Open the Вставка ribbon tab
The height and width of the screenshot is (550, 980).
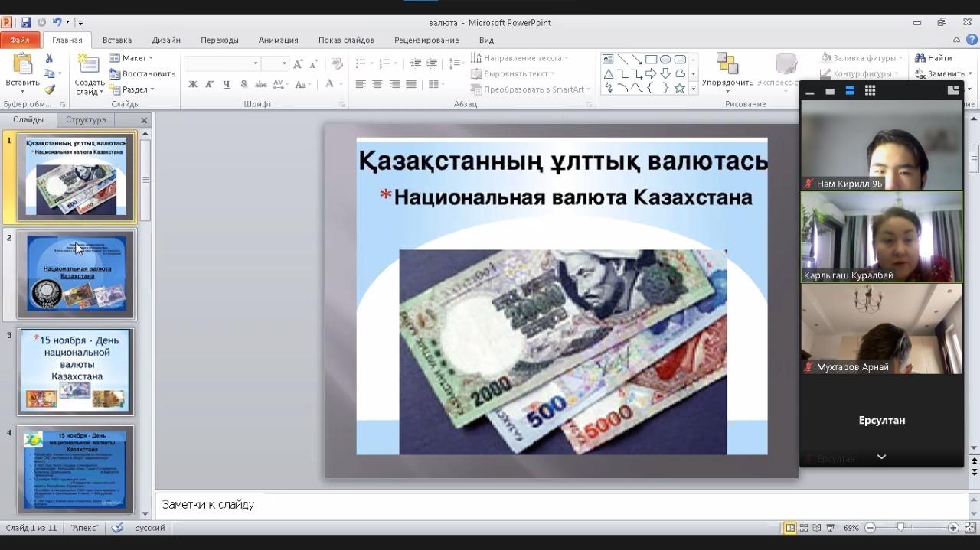click(117, 40)
